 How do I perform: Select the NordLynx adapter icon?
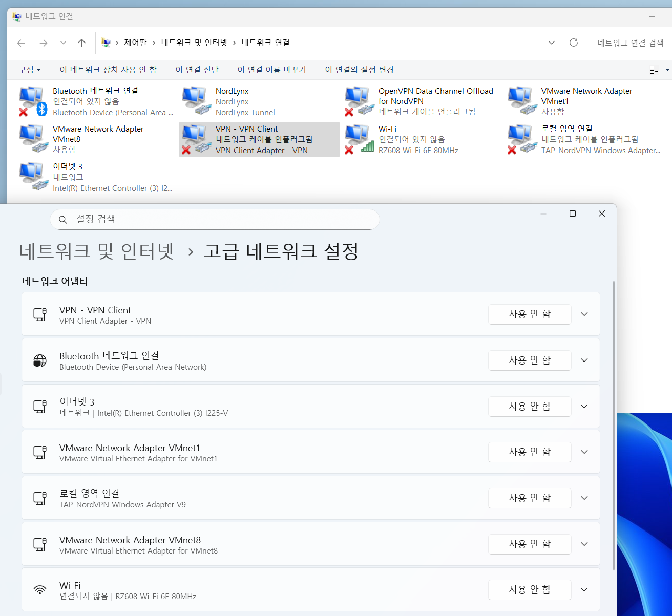click(197, 101)
